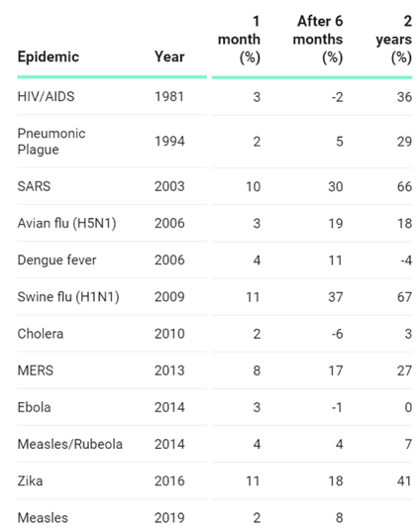Click the MERS row label
The image size is (420, 530).
pos(35,371)
